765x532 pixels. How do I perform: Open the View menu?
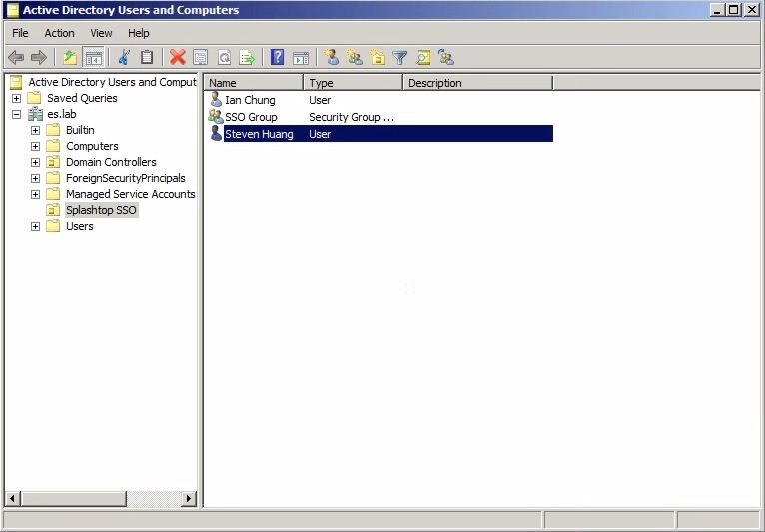[x=101, y=33]
